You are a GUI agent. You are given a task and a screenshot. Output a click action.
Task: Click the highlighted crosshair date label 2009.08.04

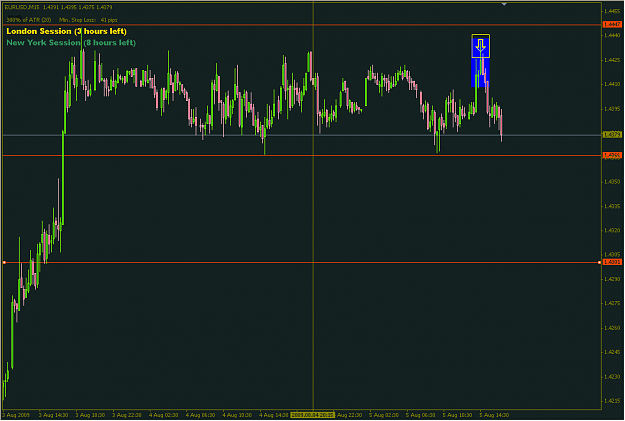coord(313,415)
